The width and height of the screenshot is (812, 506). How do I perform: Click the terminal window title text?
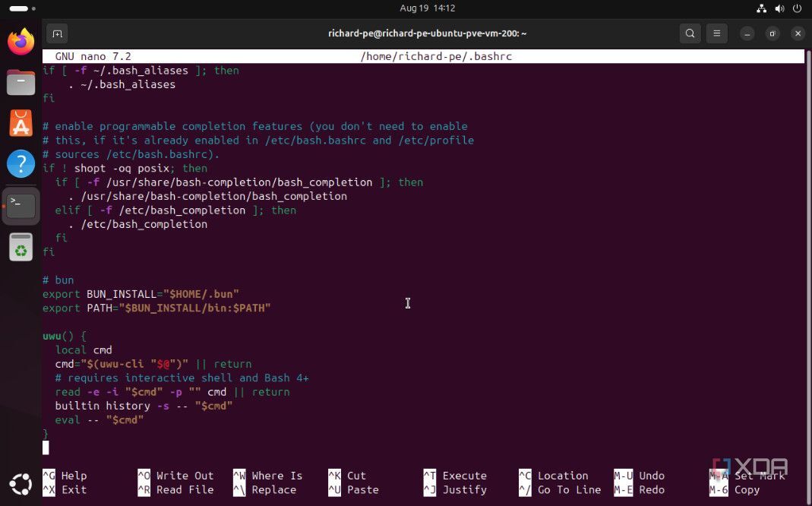(427, 33)
